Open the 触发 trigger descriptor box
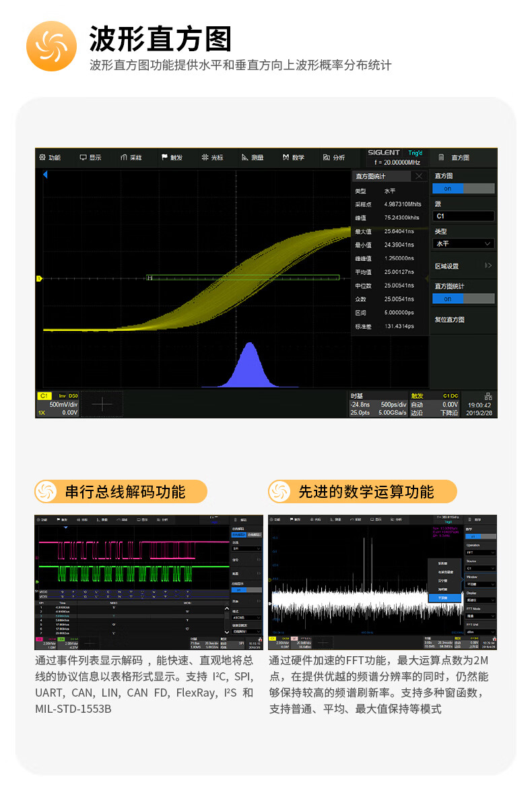 [x=434, y=404]
